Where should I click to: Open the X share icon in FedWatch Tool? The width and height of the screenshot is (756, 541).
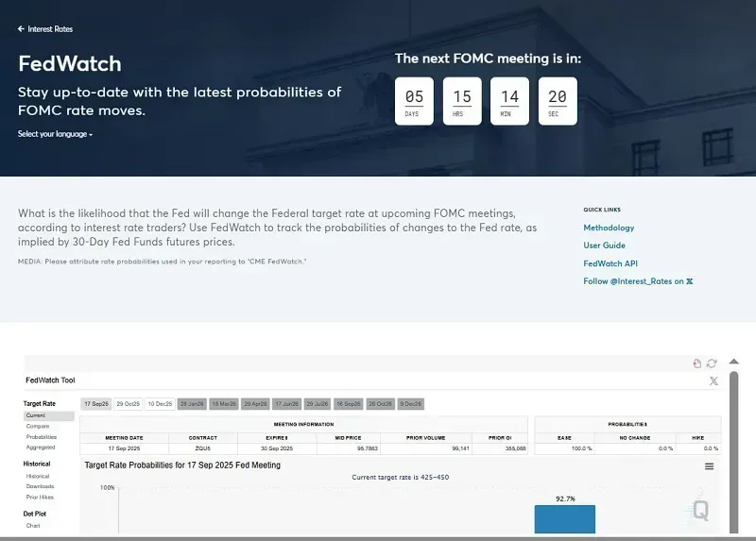[713, 380]
